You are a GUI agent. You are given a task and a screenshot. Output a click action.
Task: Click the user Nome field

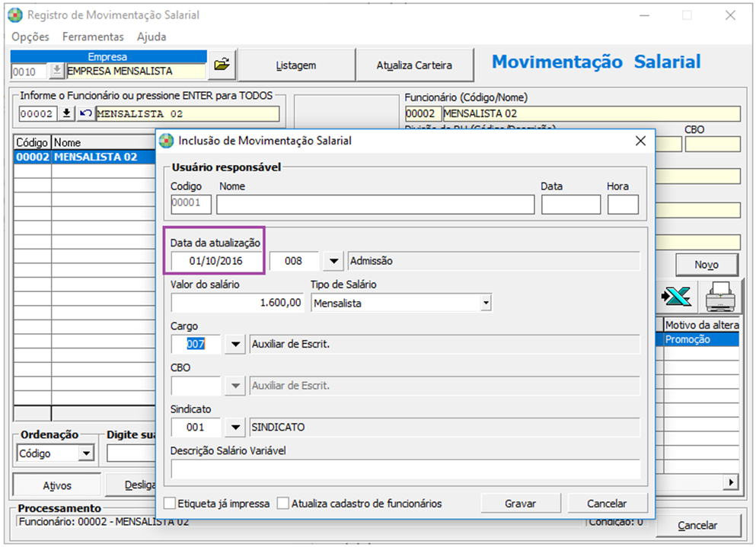point(375,205)
